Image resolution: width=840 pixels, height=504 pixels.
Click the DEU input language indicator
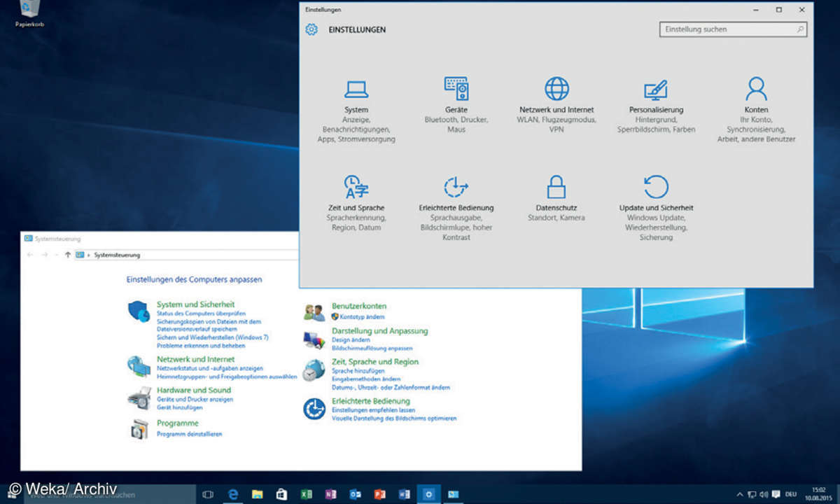tap(790, 493)
